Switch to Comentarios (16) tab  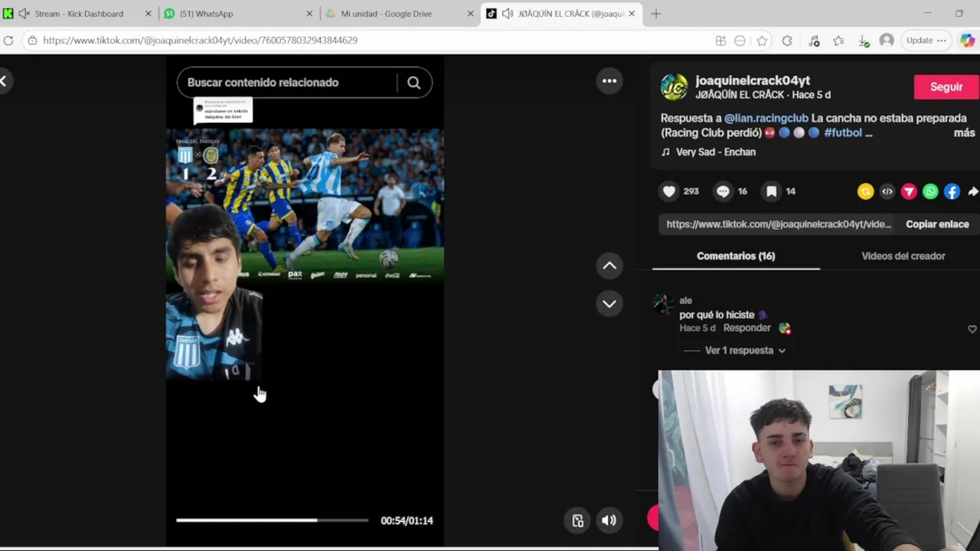tap(736, 256)
